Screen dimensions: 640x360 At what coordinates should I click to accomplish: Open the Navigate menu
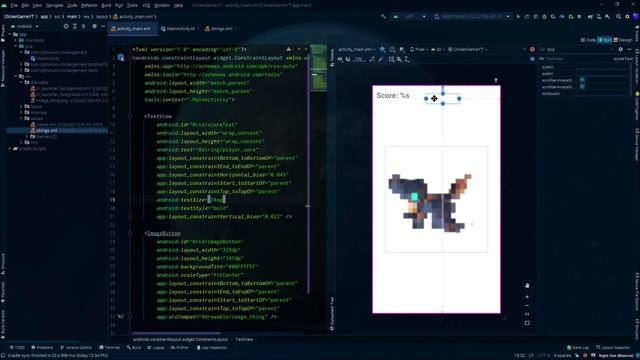54,5
